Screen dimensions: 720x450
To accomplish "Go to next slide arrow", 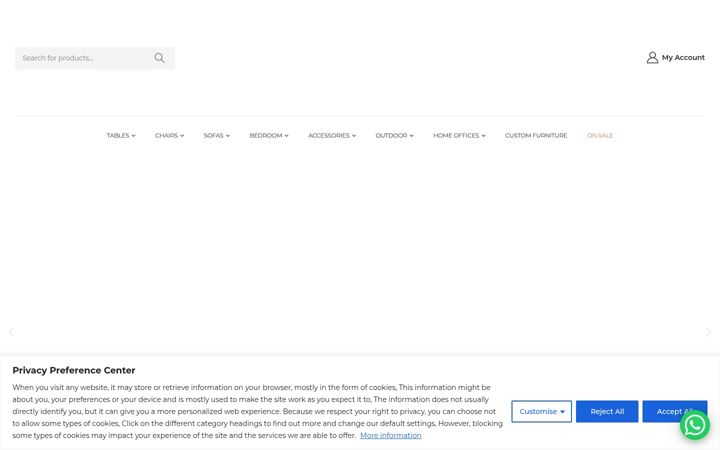I will [709, 332].
